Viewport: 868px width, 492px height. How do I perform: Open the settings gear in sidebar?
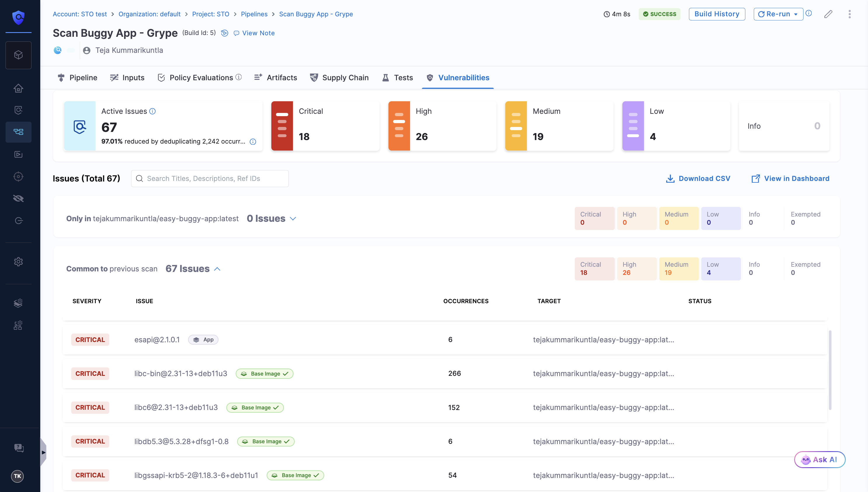18,262
